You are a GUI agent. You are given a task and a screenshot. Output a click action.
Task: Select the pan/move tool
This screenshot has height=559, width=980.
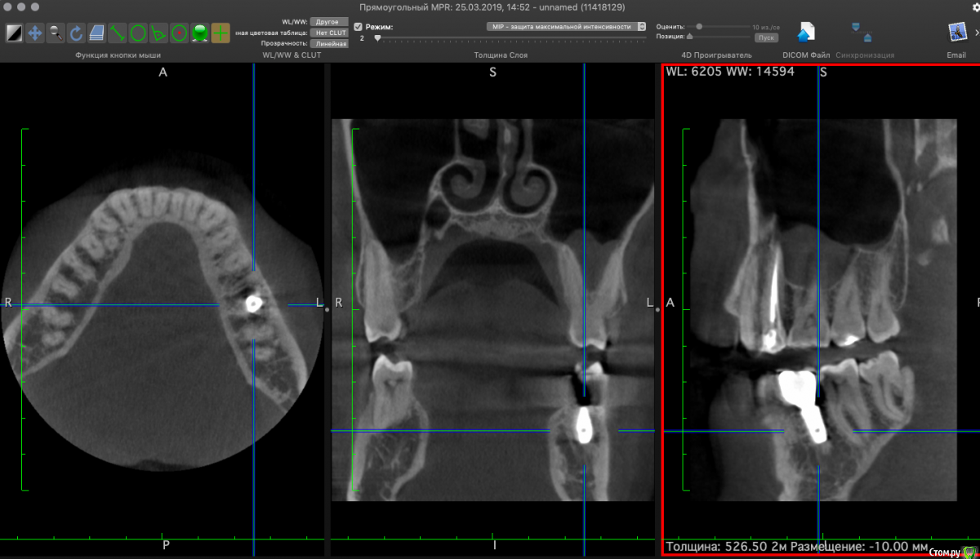tap(35, 33)
